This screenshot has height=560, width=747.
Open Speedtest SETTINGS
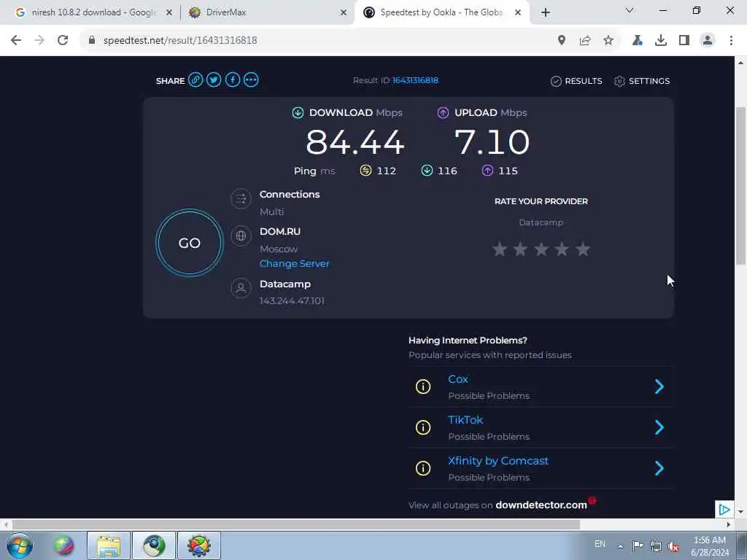pyautogui.click(x=642, y=81)
